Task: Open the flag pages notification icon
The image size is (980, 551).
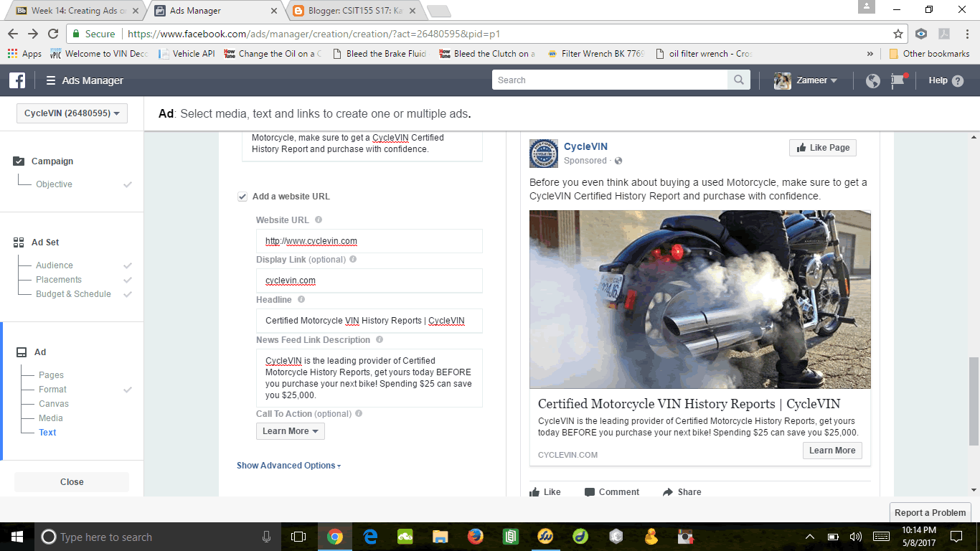Action: 897,80
